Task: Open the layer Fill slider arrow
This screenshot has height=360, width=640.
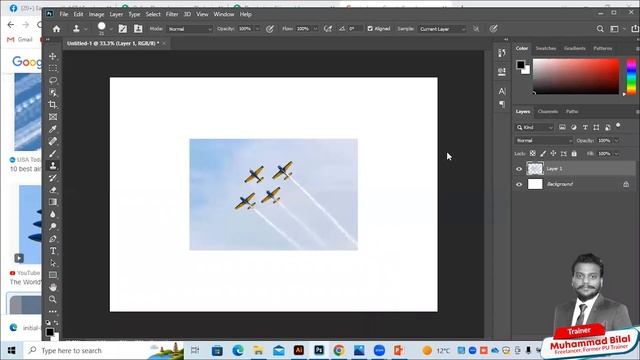Action: click(616, 153)
